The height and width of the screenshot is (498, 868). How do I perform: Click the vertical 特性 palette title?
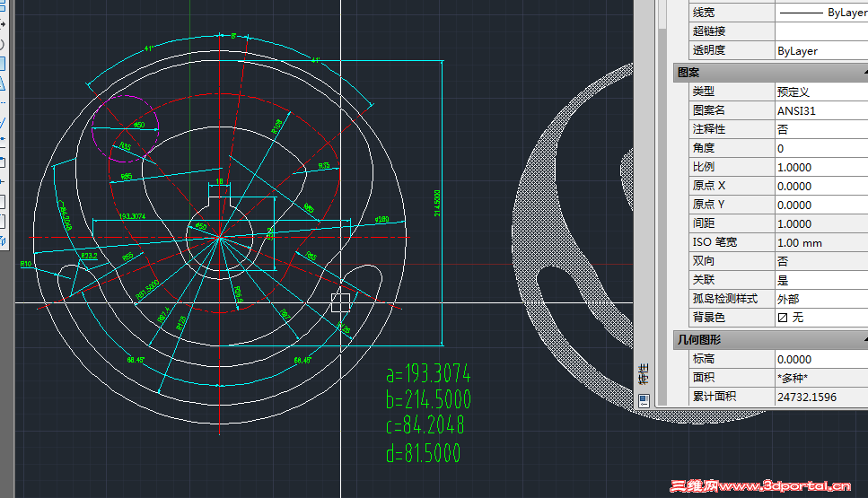[644, 374]
